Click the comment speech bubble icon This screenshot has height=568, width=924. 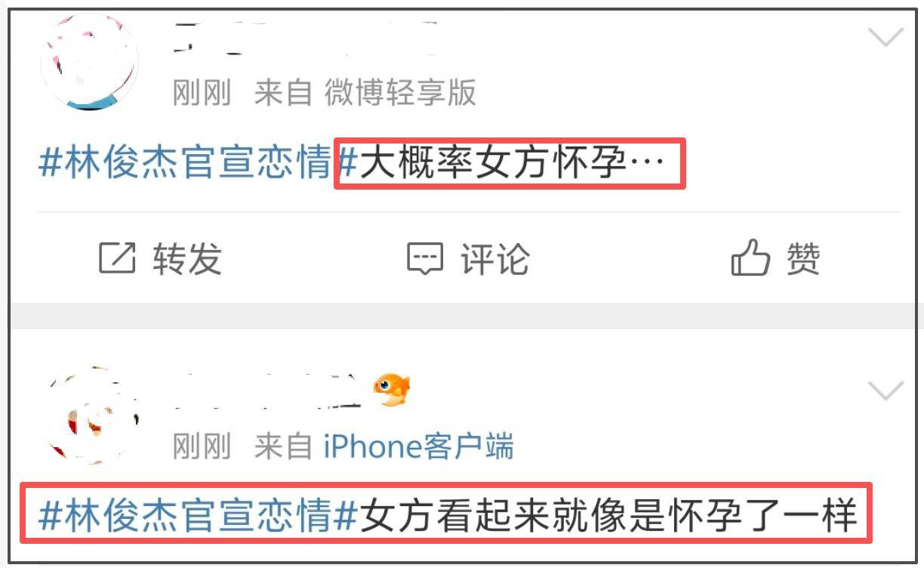(x=425, y=258)
